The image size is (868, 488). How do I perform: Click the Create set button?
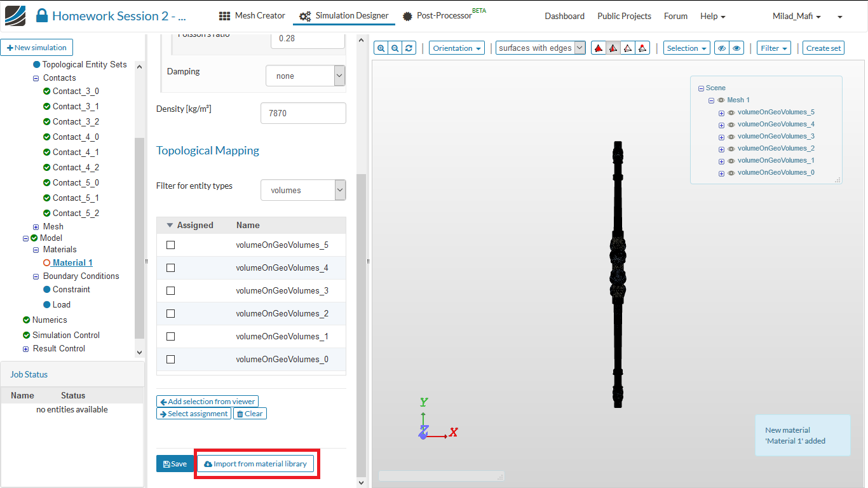(824, 48)
